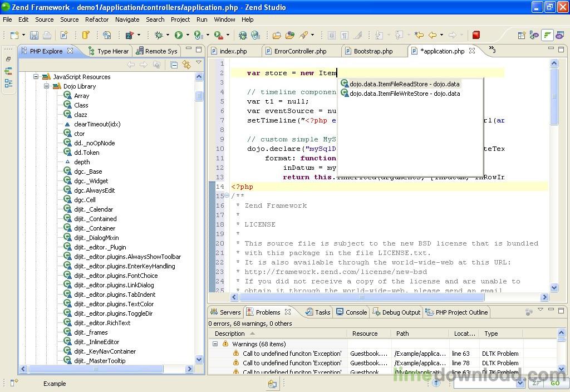Select dijit._Calendar in Dojo Library tree
The height and width of the screenshot is (392, 570).
(94, 209)
